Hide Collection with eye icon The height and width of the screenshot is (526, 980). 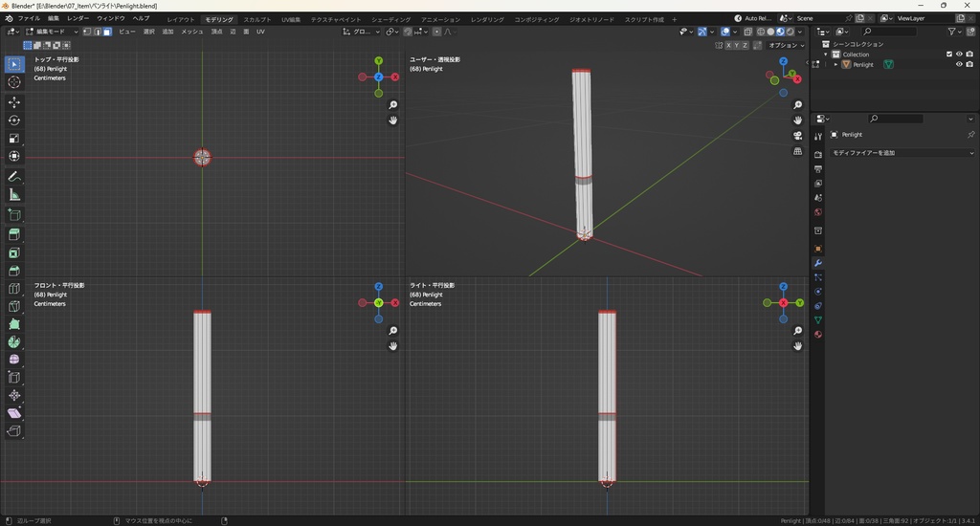click(x=959, y=55)
